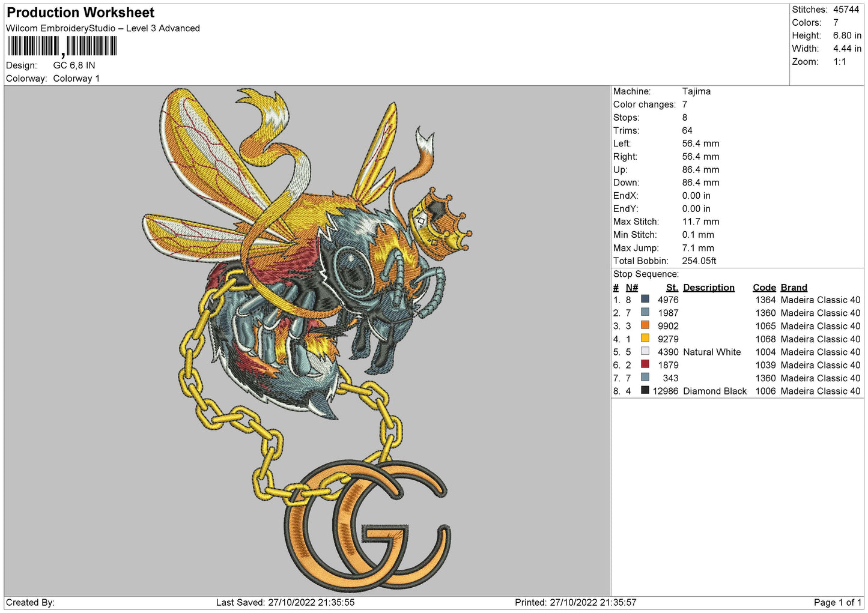Click the white swatch beside Natural White
Viewport: 868px width, 613px height.
coord(645,351)
